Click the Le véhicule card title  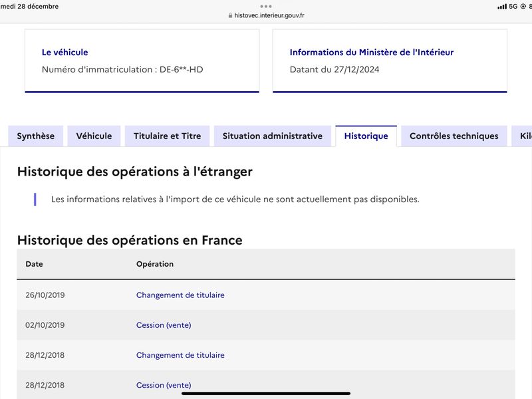click(65, 53)
